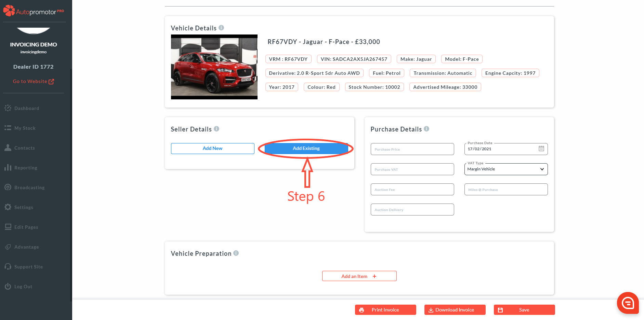Click the external link icon beside Go to Website
The image size is (644, 320).
[51, 82]
